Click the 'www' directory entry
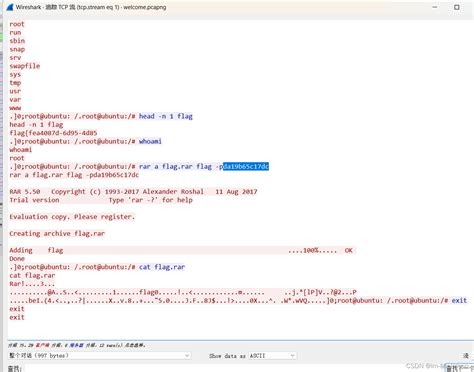 (15, 108)
